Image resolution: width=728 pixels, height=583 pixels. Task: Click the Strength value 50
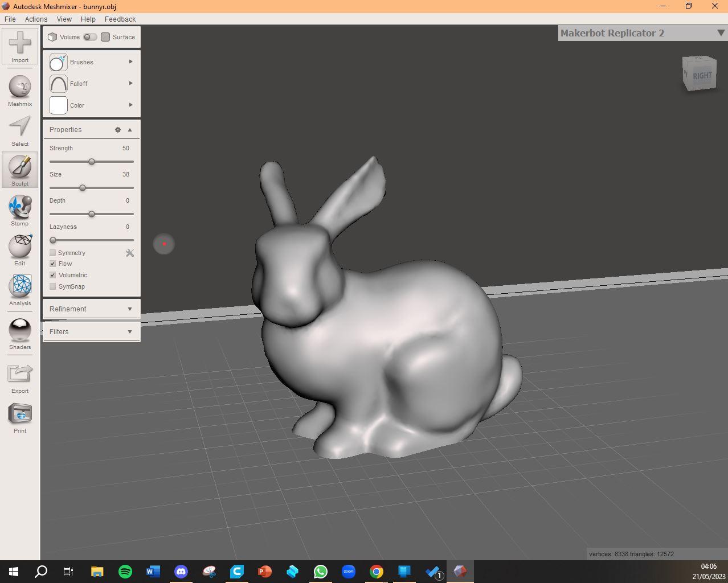(x=126, y=148)
